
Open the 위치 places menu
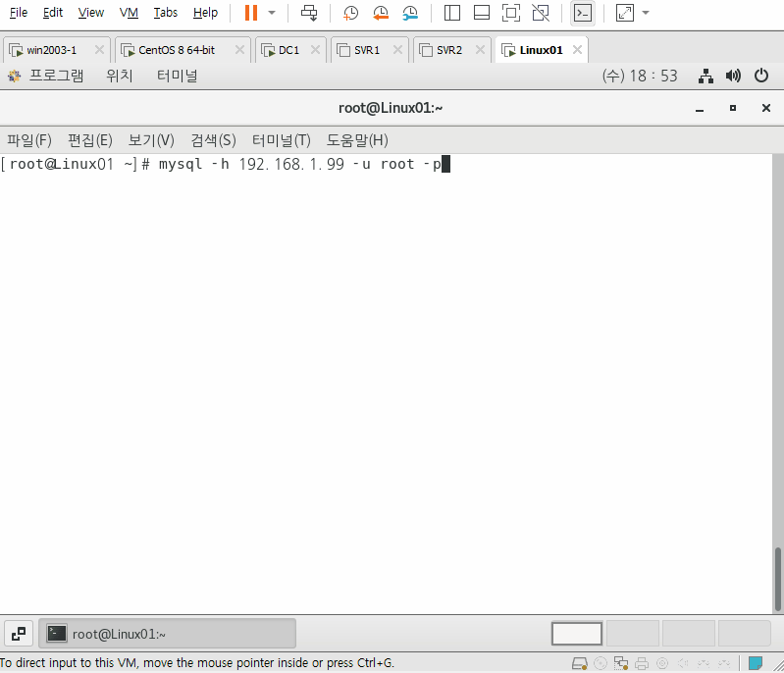click(x=119, y=76)
